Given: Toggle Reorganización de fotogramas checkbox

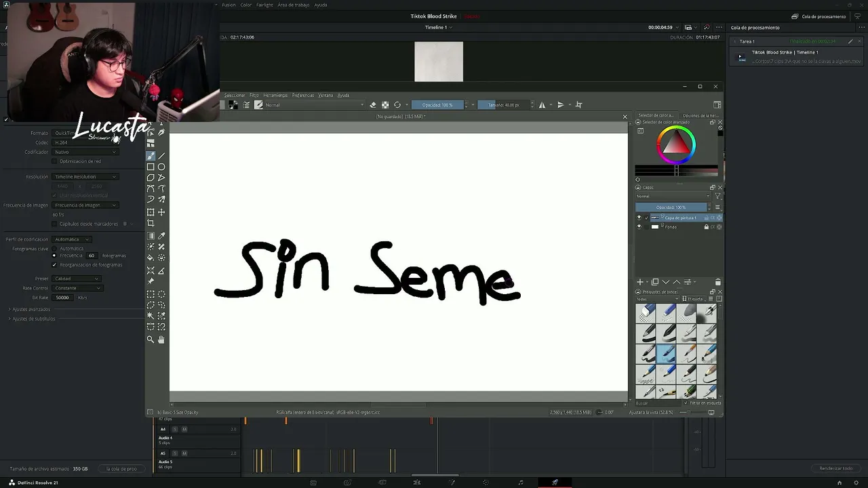Looking at the screenshot, I should pyautogui.click(x=54, y=265).
